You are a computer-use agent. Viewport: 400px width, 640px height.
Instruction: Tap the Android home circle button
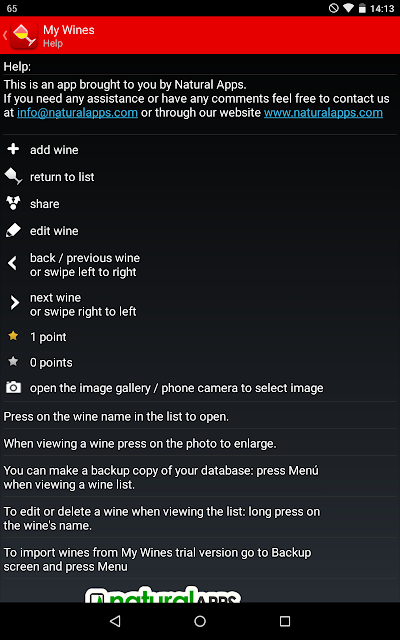tap(200, 621)
